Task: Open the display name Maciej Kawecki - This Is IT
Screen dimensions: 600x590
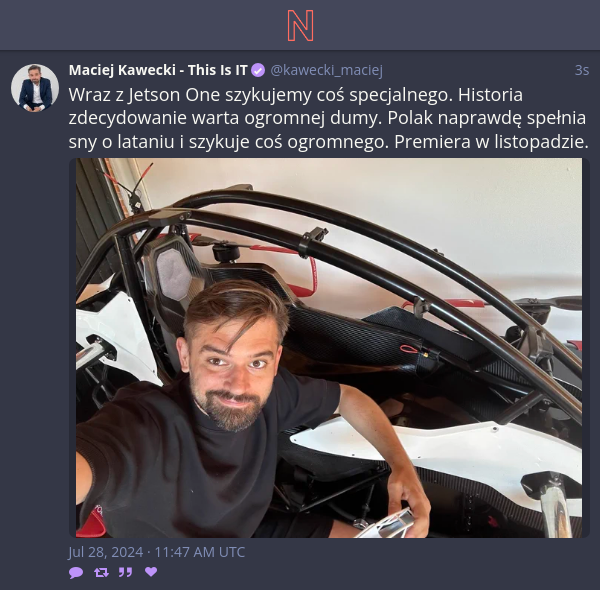Action: (158, 70)
